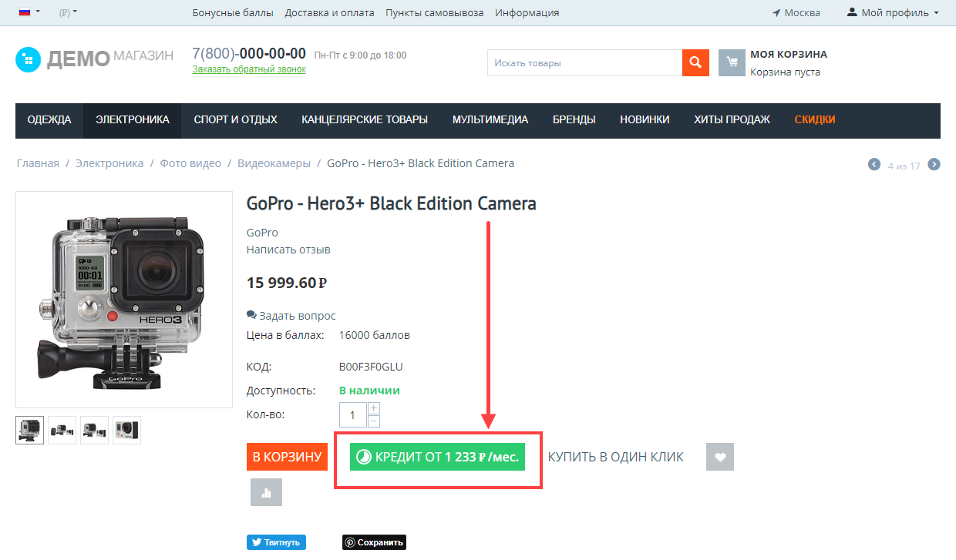Screen dimensions: 956x560
Task: Click the orange search magnifier button
Action: [x=695, y=63]
